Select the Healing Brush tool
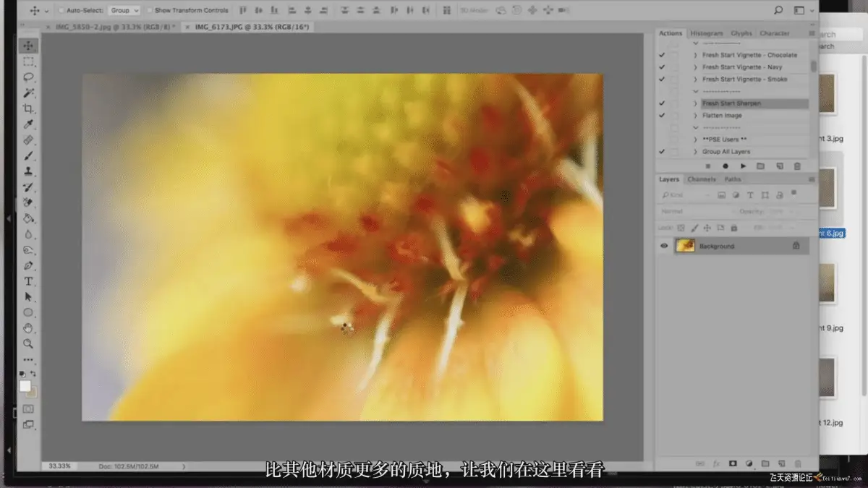 click(29, 140)
